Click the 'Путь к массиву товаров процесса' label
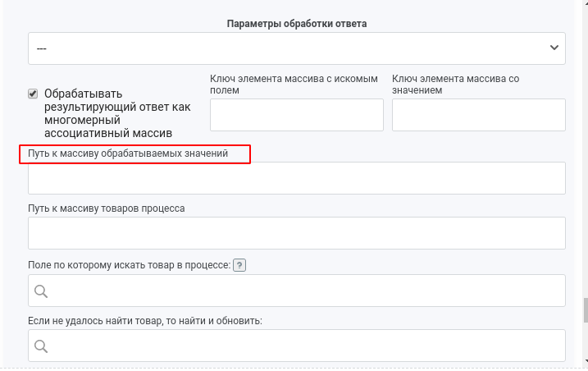This screenshot has width=588, height=371. point(107,208)
